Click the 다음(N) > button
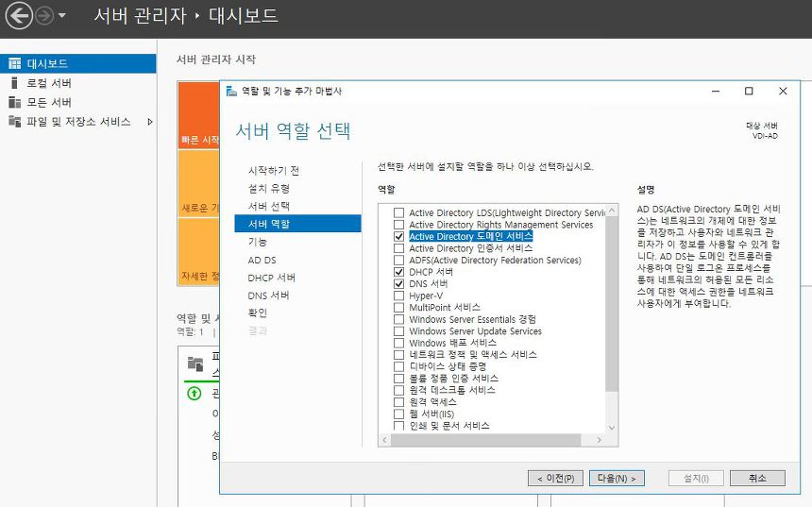This screenshot has height=507, width=812. (x=617, y=478)
